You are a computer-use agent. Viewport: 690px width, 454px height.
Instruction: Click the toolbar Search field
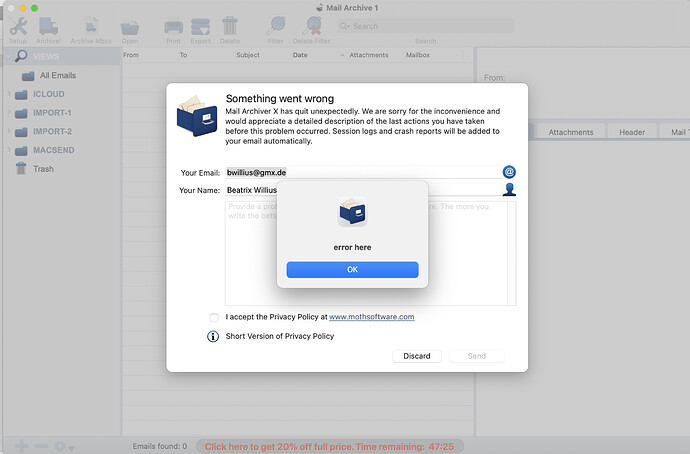pos(425,26)
